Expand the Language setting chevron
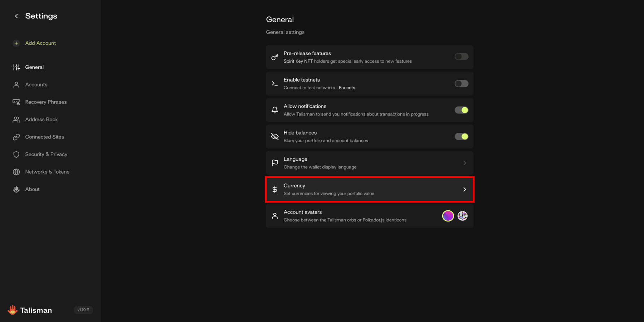Viewport: 644px width, 322px height. pos(464,163)
